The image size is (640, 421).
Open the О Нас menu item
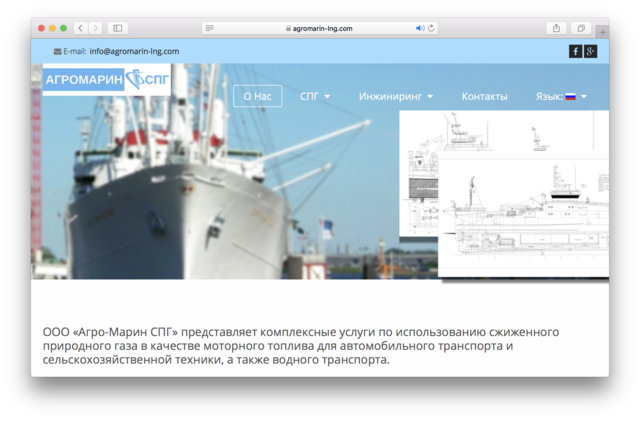(x=257, y=96)
